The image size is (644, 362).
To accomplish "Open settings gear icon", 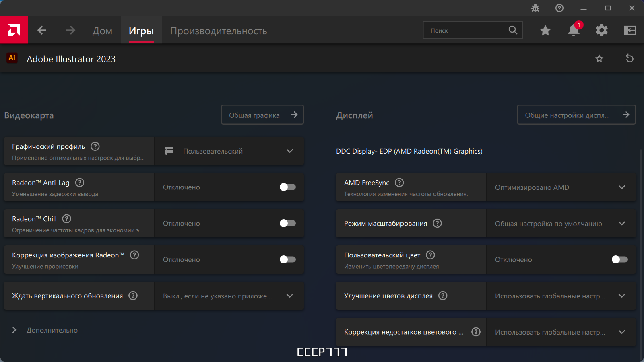I will click(602, 30).
